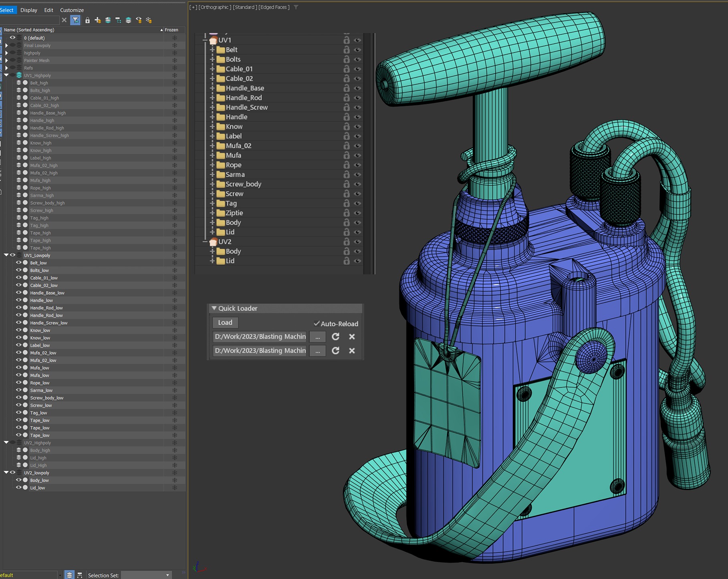
Task: Click the Hide All Layers eye icon
Action: coord(139,20)
